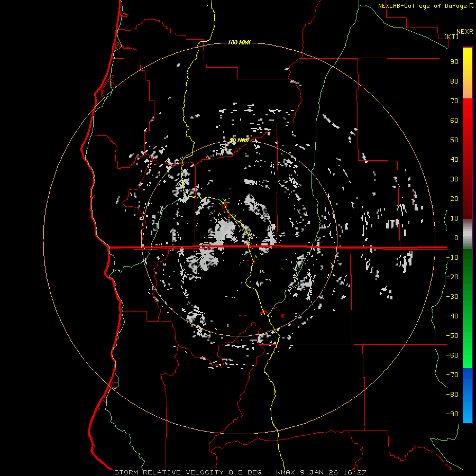Click the NEXR label above the scale

pos(465,32)
